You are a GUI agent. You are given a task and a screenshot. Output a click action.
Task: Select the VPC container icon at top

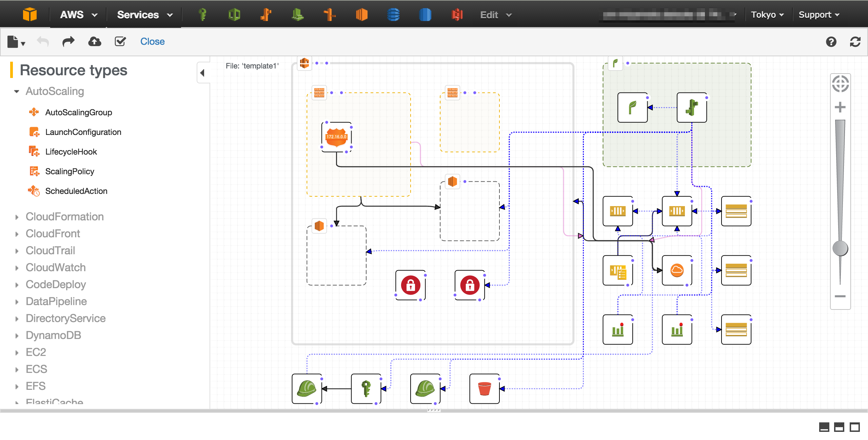(x=304, y=63)
